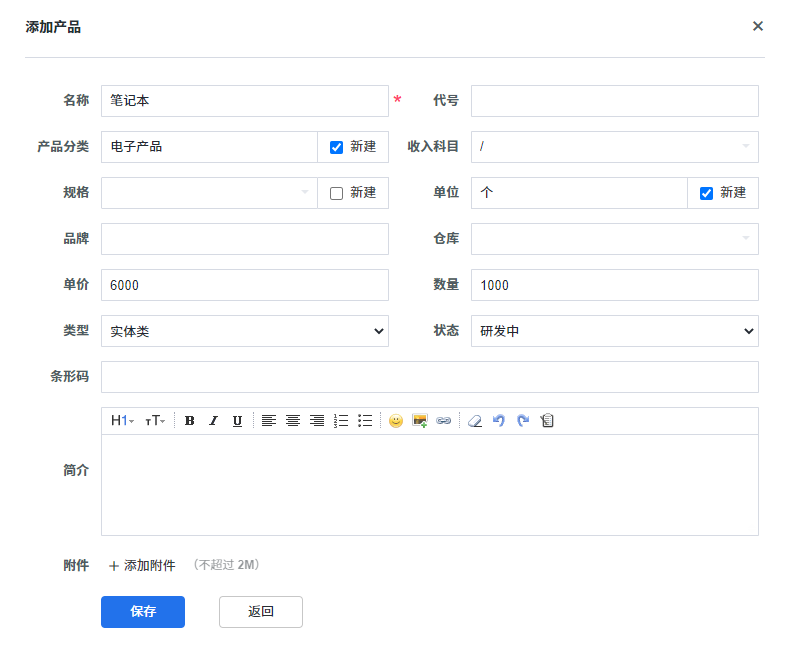
Task: Click the 保存 button
Action: click(143, 612)
